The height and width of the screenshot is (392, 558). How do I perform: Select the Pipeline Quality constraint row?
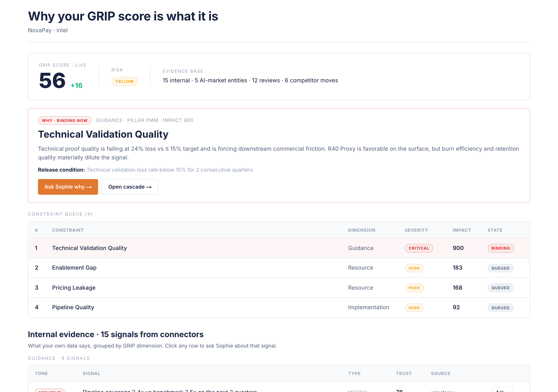tap(279, 308)
